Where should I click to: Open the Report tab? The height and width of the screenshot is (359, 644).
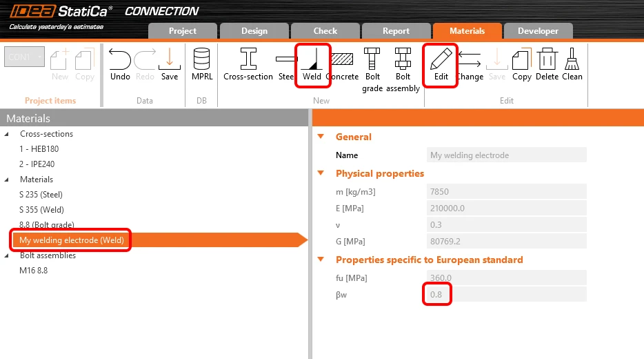coord(396,31)
